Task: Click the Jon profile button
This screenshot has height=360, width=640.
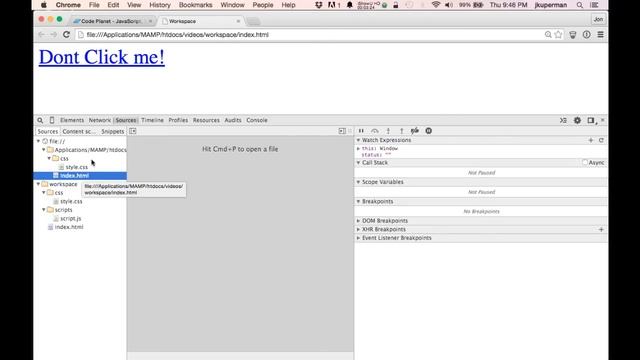Action: pyautogui.click(x=598, y=19)
